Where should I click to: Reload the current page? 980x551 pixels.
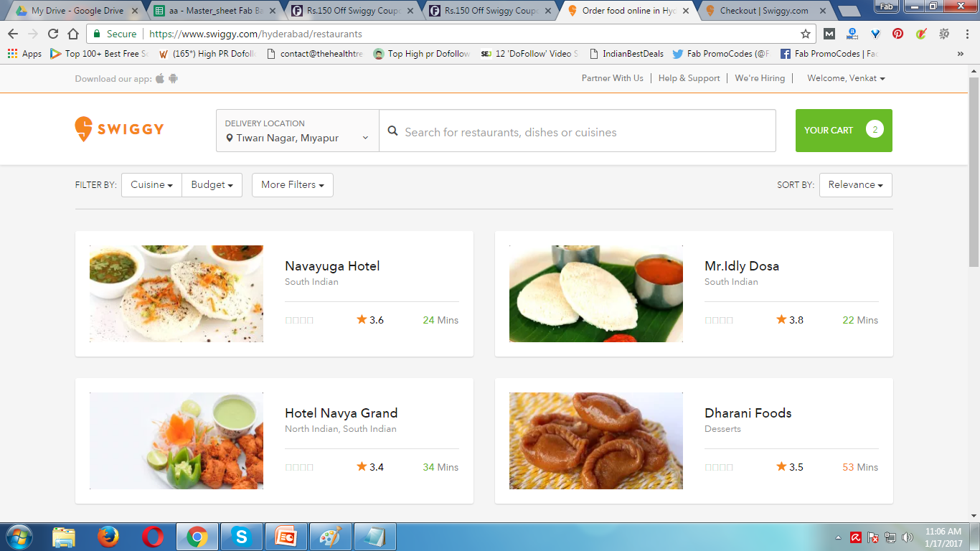tap(53, 34)
